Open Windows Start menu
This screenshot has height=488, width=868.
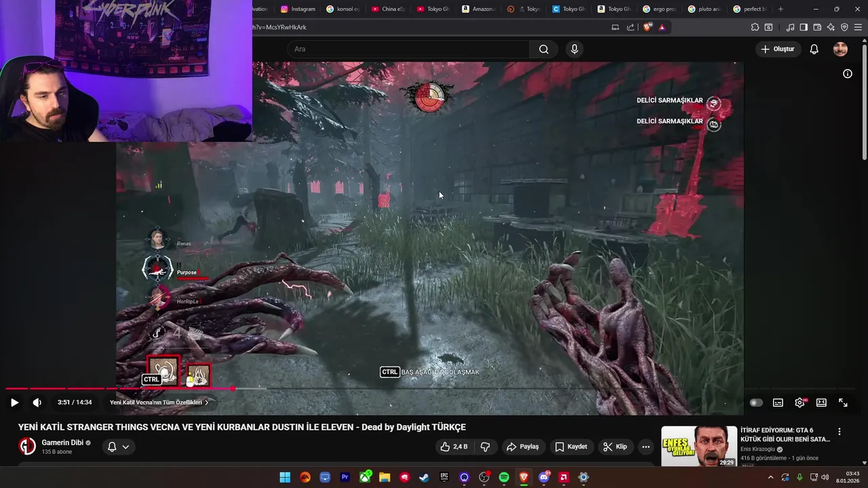click(x=285, y=477)
